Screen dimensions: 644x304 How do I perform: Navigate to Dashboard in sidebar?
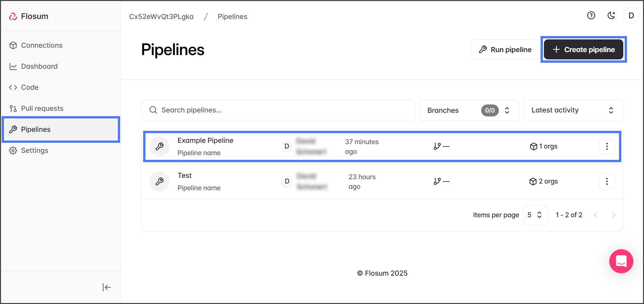[39, 66]
